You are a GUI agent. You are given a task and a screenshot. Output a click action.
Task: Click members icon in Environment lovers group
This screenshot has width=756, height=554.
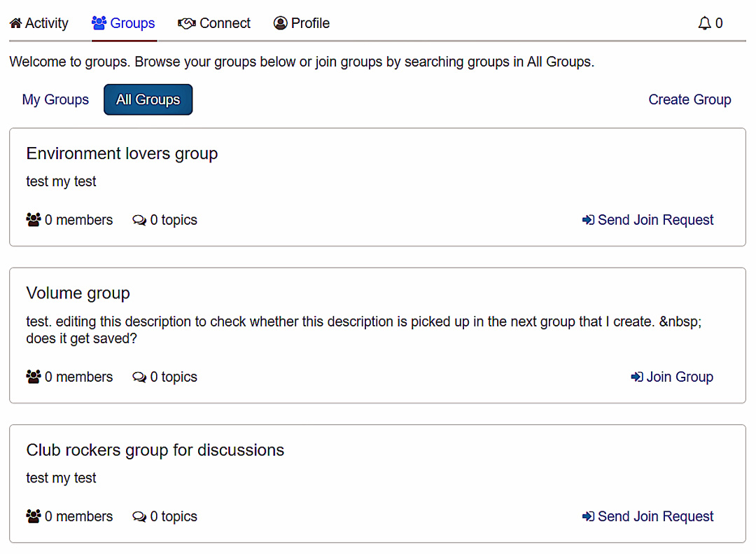pyautogui.click(x=34, y=220)
